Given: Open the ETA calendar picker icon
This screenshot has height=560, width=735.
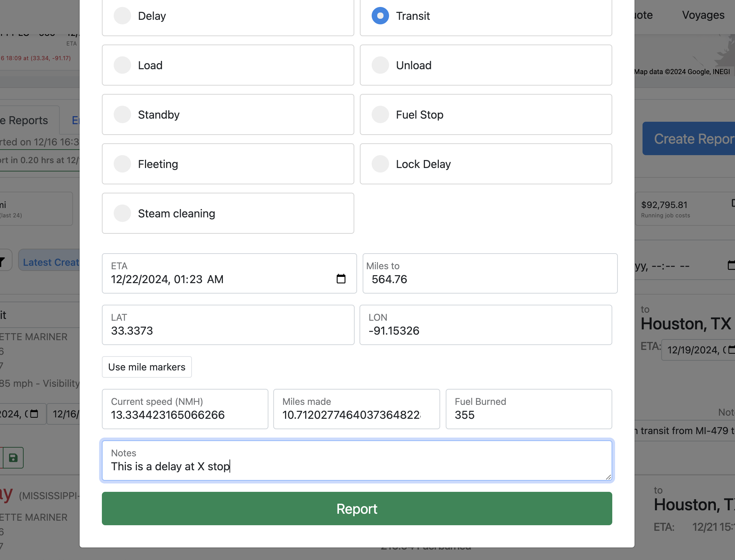Looking at the screenshot, I should click(341, 279).
